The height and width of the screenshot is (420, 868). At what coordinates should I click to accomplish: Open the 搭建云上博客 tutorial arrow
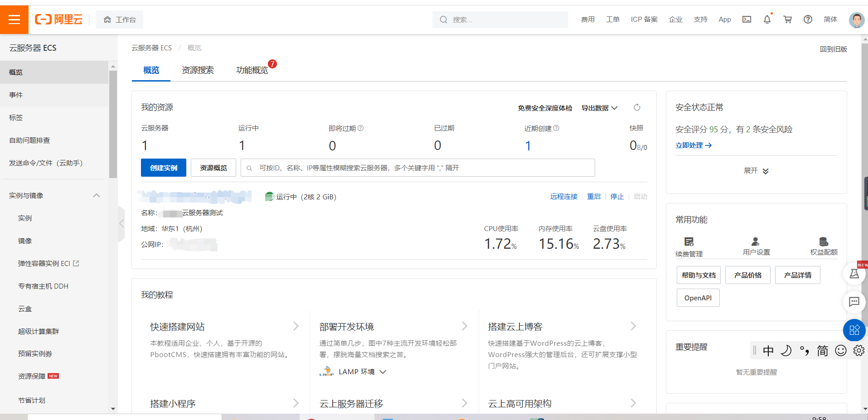633,326
